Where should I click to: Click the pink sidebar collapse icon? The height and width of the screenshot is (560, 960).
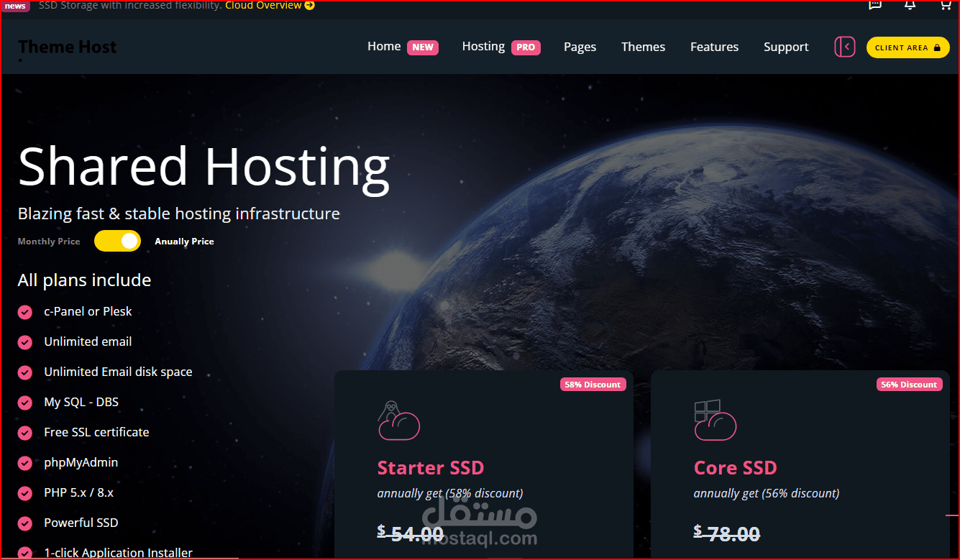[845, 47]
